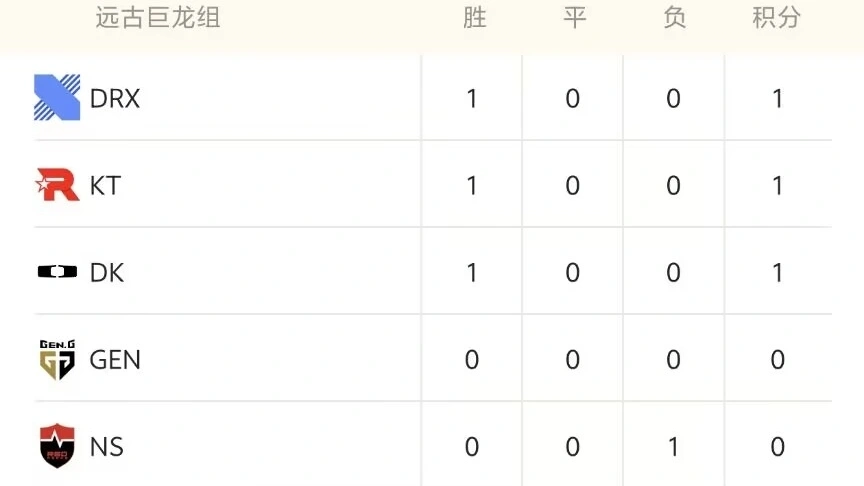
Task: Click KT's points value
Action: tap(777, 186)
